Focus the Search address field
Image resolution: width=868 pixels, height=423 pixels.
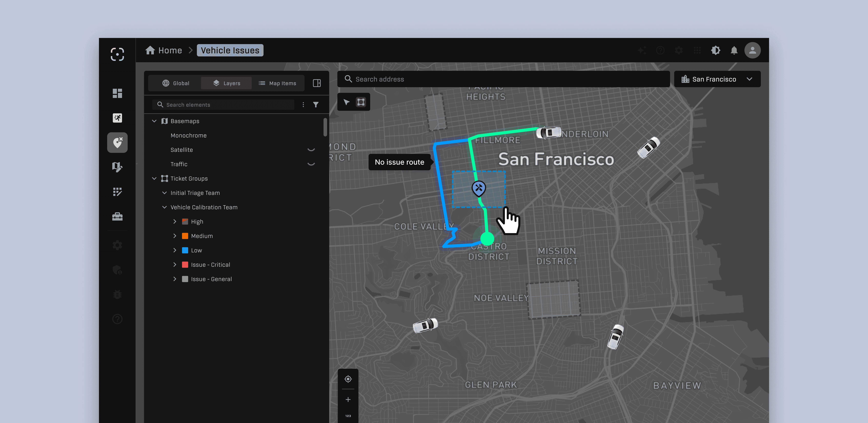point(503,79)
